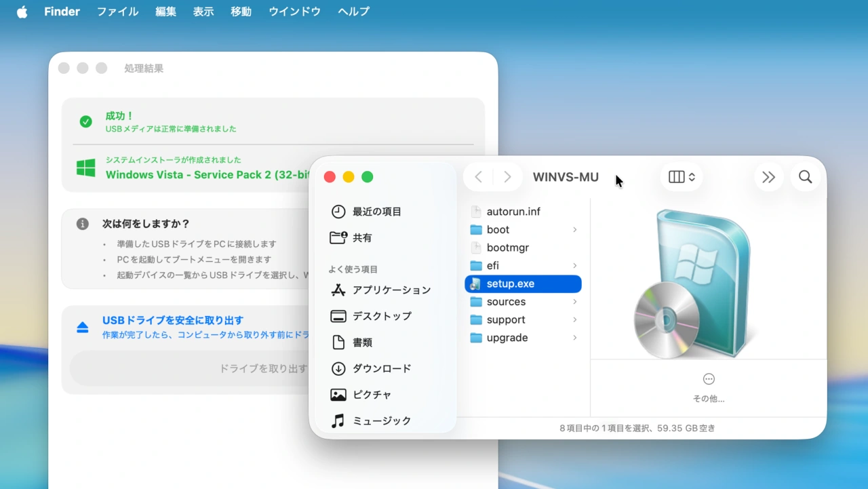Select the setup.exe file

pyautogui.click(x=523, y=283)
